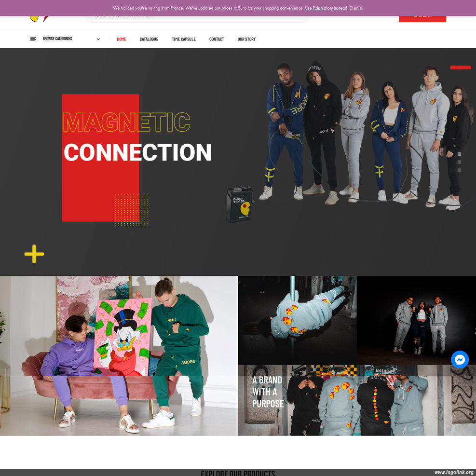The width and height of the screenshot is (476, 476).
Task: Select the bottom square slide indicator
Action: pyautogui.click(x=459, y=170)
